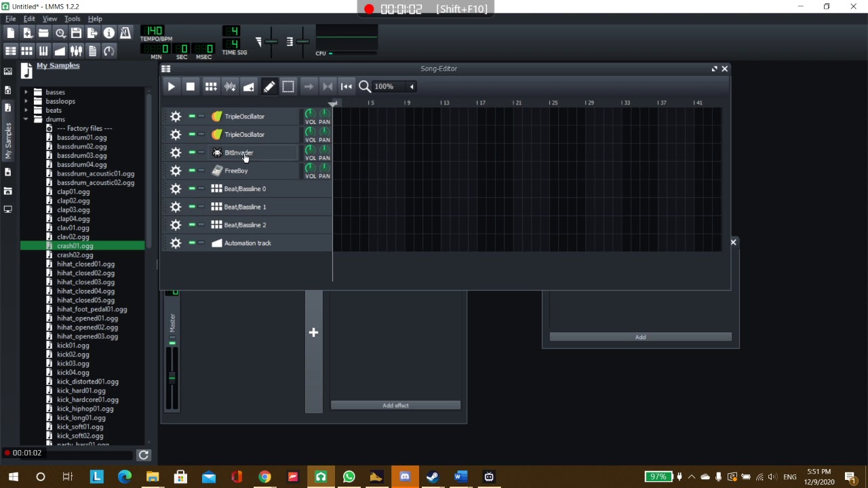
Task: Open the Edit menu
Action: pyautogui.click(x=29, y=19)
